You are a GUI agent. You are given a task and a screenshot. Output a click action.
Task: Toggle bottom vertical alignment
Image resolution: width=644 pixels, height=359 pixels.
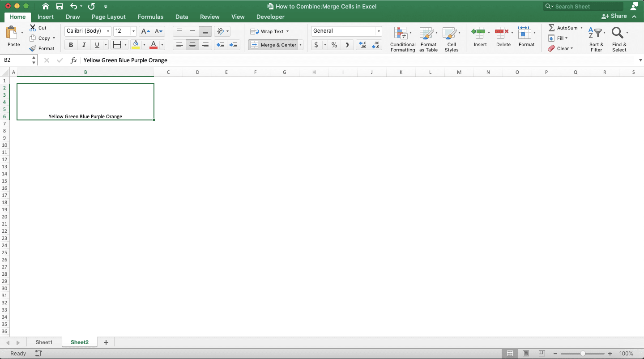pos(205,31)
